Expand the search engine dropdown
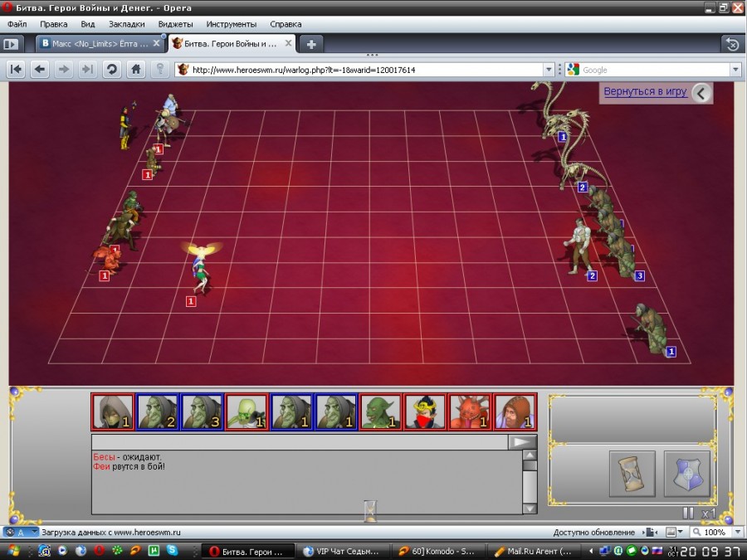Viewport: 747px width, 560px height. point(735,70)
